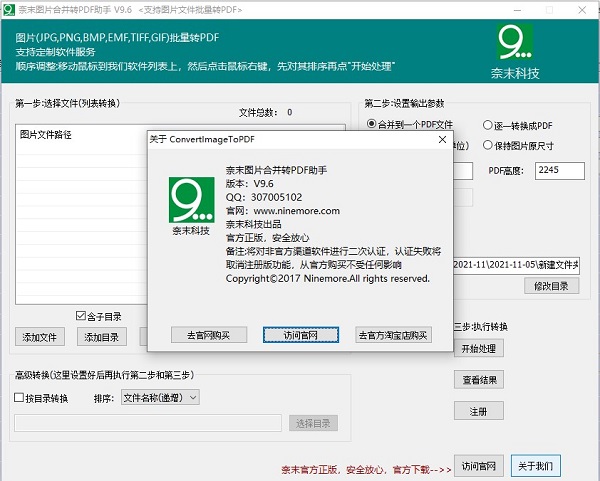Close the main application window
The width and height of the screenshot is (600, 481).
pyautogui.click(x=582, y=10)
